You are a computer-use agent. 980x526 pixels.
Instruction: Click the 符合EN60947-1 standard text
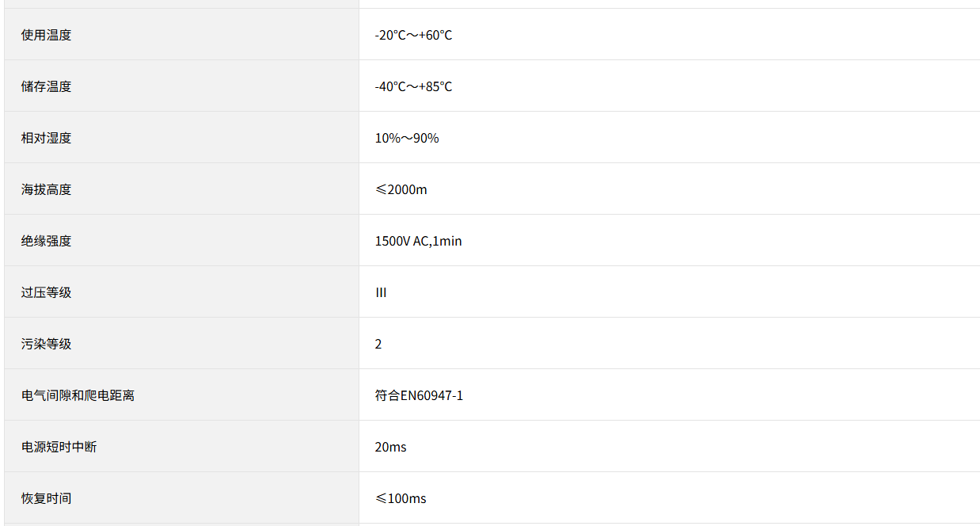click(x=419, y=395)
